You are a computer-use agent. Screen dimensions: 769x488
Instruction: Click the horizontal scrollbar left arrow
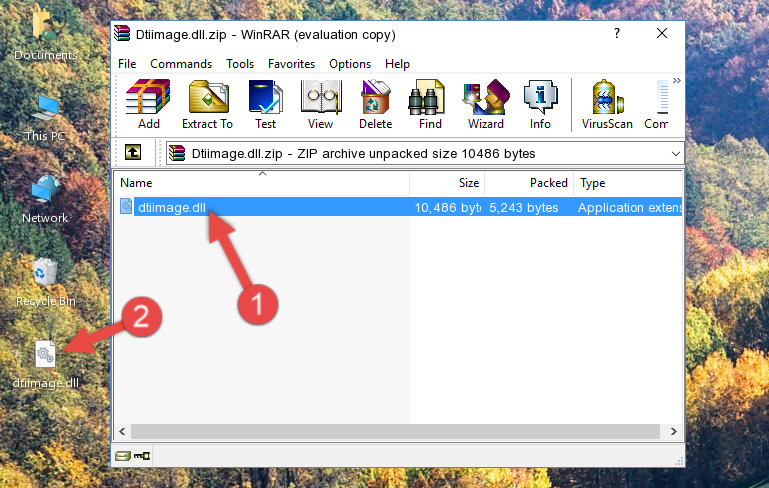tap(122, 432)
